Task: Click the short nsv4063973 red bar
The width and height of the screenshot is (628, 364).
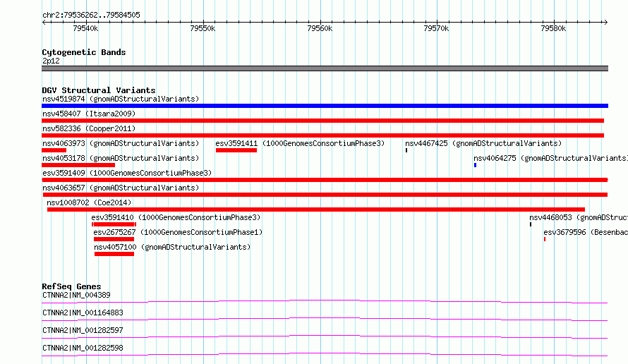Action: [x=54, y=150]
